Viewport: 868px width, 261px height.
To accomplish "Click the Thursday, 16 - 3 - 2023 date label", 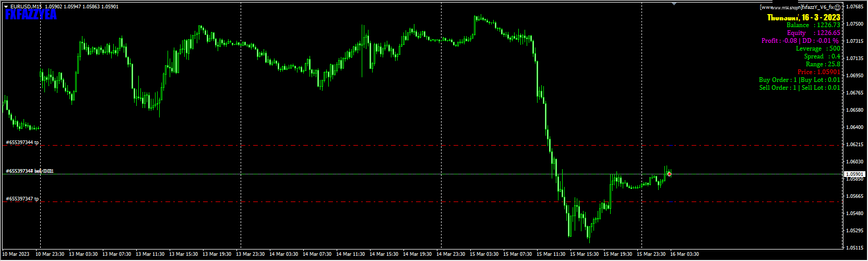I will tap(804, 18).
